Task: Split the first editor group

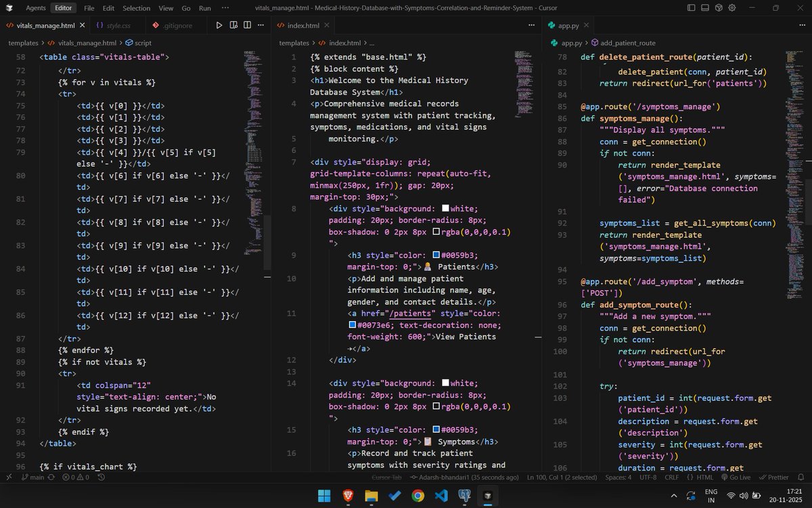Action: pyautogui.click(x=248, y=25)
